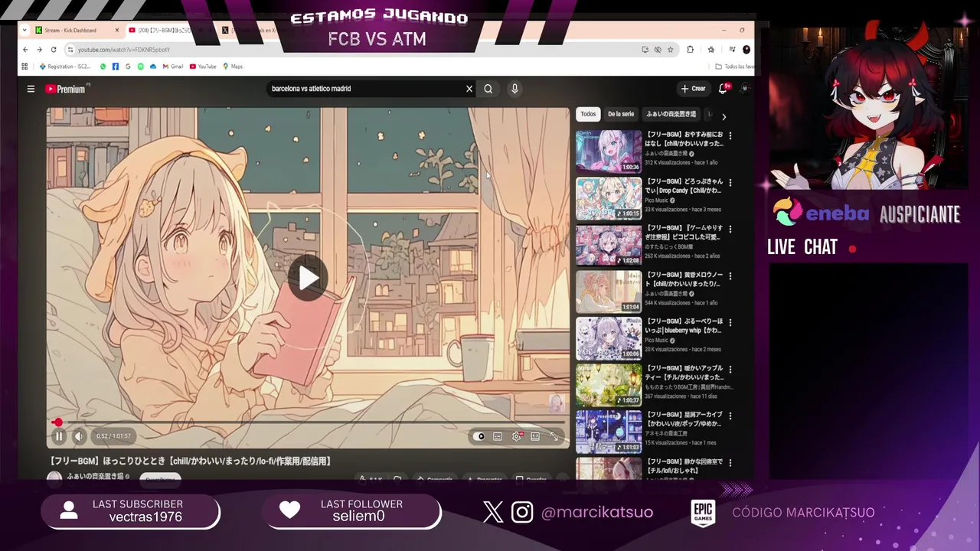Screen dimensions: 980x551
Task: Toggle the autoplay switch in player
Action: pos(480,436)
